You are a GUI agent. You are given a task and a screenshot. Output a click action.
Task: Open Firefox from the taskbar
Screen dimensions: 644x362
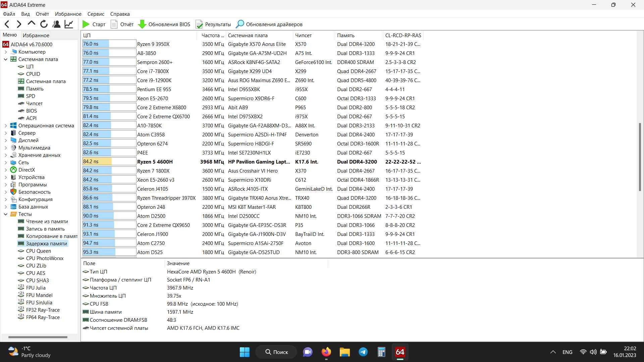pos(326,352)
